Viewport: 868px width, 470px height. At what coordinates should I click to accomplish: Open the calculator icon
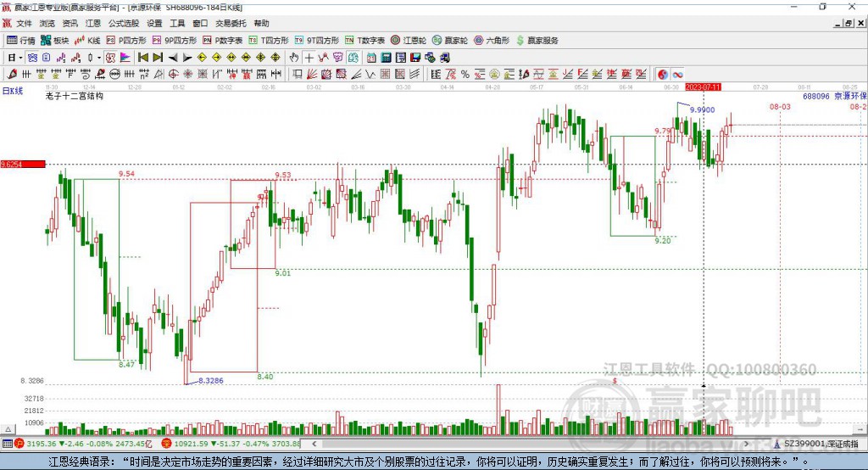386,58
